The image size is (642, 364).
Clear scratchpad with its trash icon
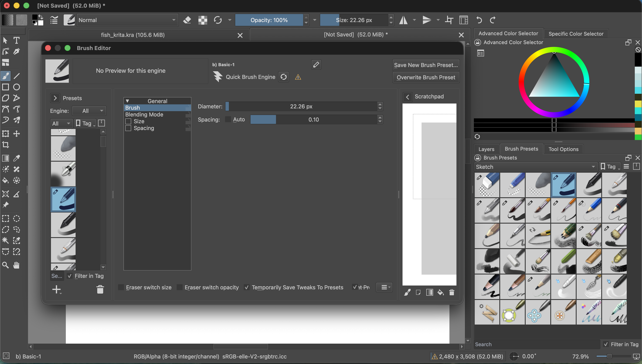452,292
